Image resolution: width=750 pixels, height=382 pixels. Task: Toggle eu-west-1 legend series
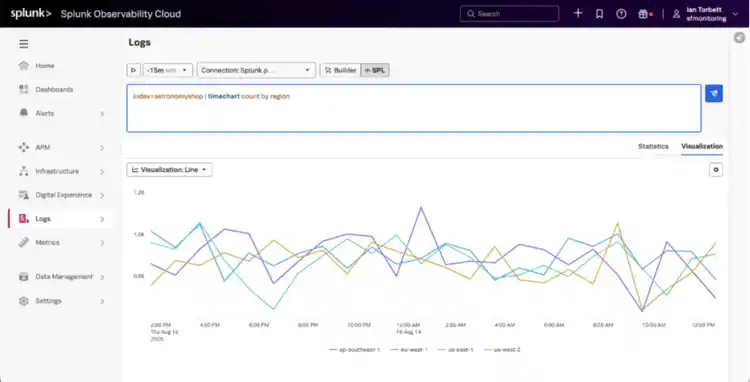coord(409,349)
